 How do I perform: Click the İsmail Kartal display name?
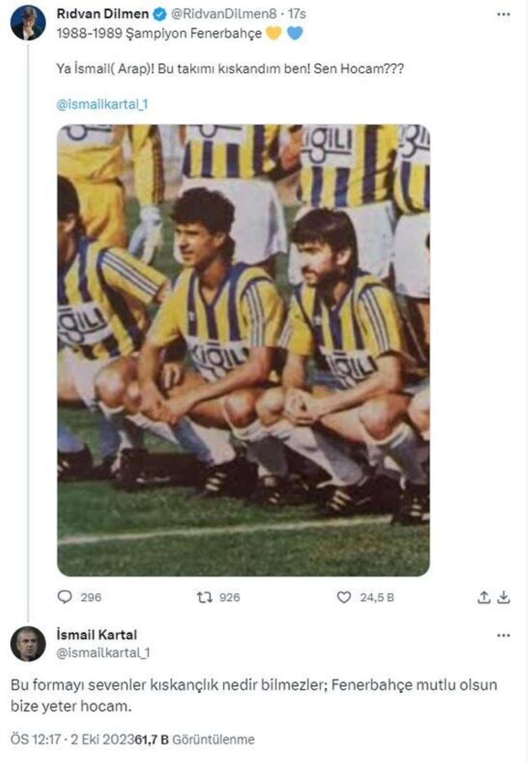click(x=97, y=635)
